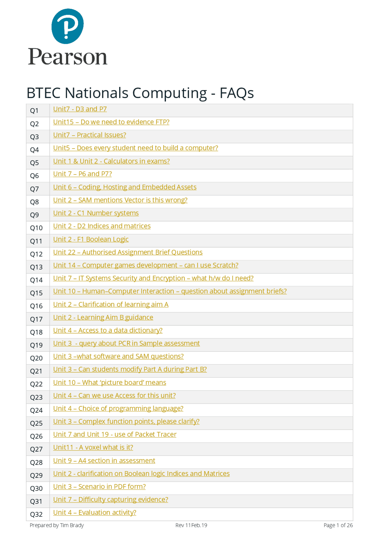This screenshot has height=554, width=392.
Task: Open the link about building a computer
Action: [135, 148]
